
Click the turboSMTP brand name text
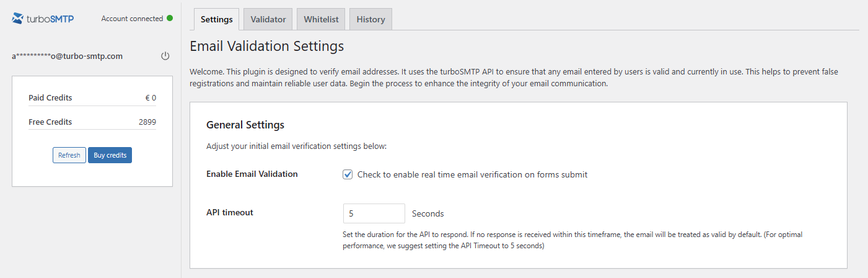pyautogui.click(x=50, y=19)
